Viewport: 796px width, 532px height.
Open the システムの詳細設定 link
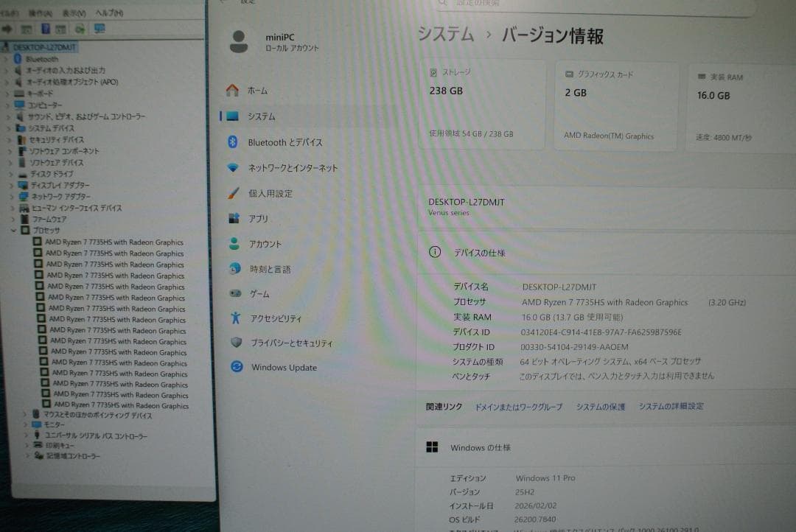(x=671, y=406)
